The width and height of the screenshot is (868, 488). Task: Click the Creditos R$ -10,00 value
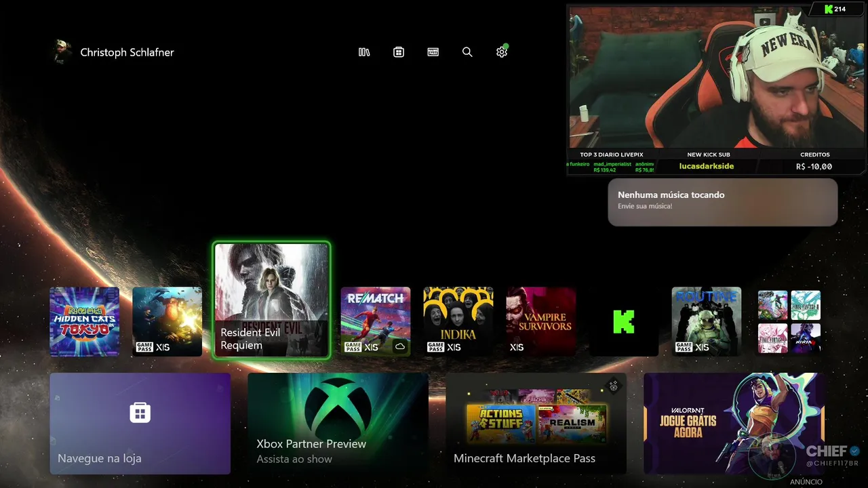click(814, 166)
